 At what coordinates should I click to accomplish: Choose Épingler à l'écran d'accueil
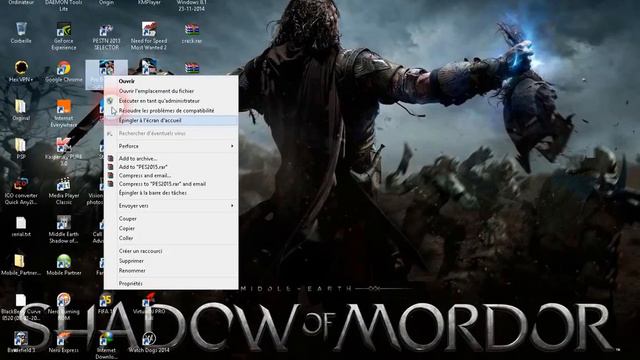[x=171, y=120]
